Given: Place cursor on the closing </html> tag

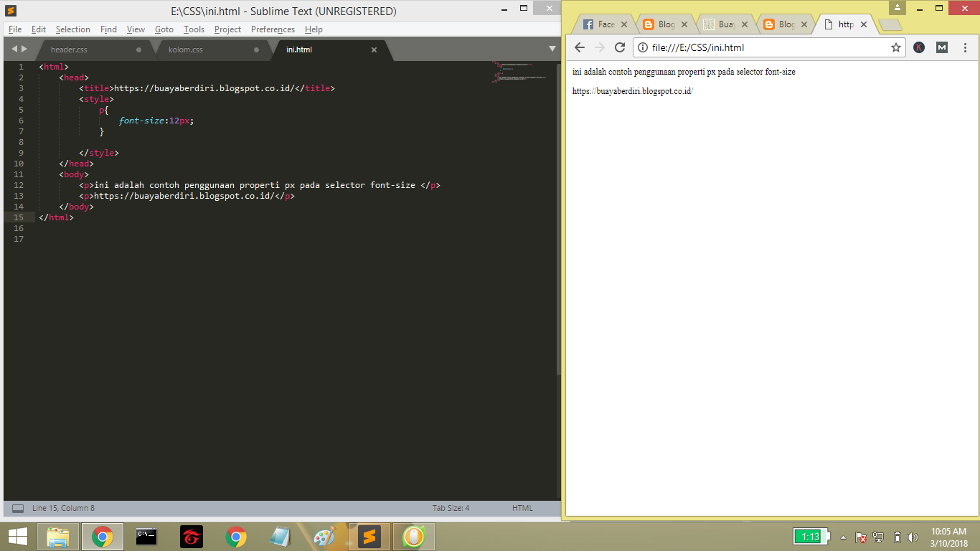Looking at the screenshot, I should [56, 217].
